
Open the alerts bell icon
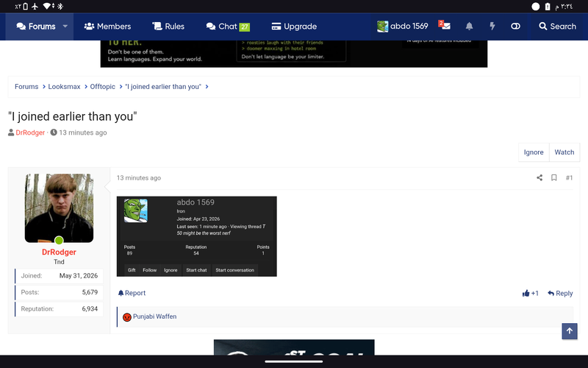click(x=469, y=26)
